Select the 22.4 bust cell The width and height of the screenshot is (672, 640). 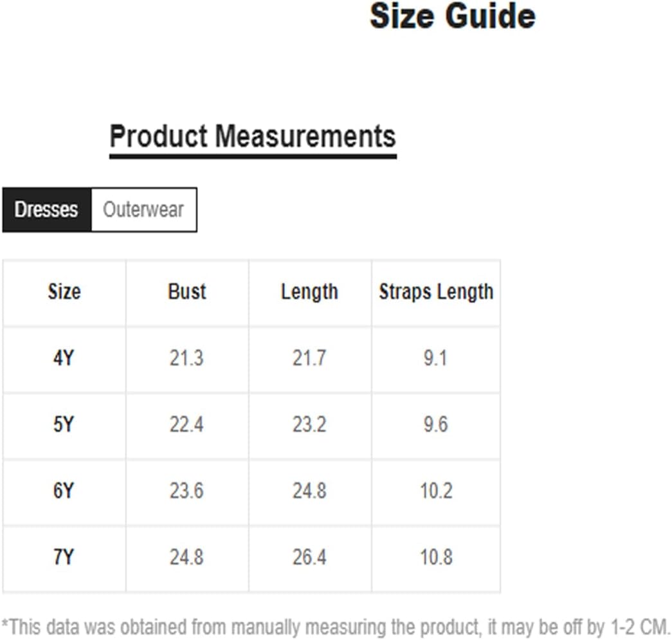[x=186, y=425]
